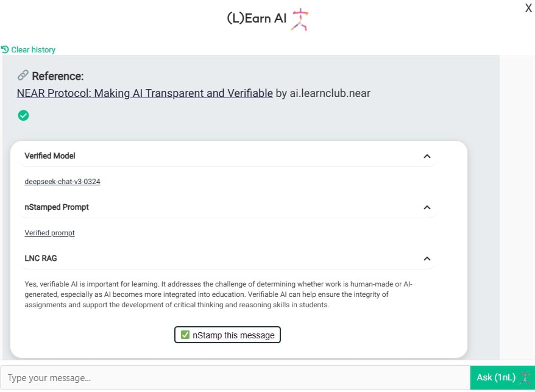Click the green verified checkmark circle

point(23,115)
